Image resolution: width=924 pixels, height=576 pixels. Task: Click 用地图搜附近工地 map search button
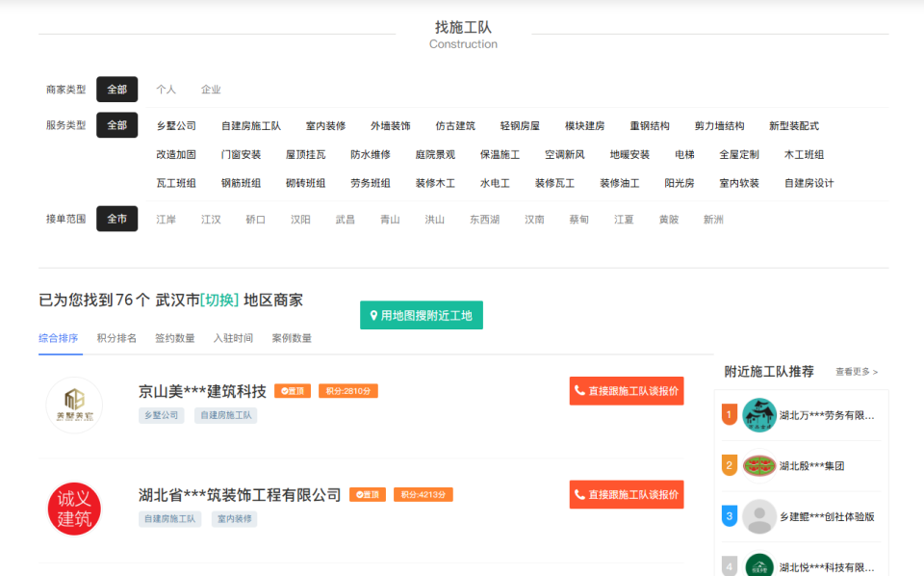tap(422, 315)
